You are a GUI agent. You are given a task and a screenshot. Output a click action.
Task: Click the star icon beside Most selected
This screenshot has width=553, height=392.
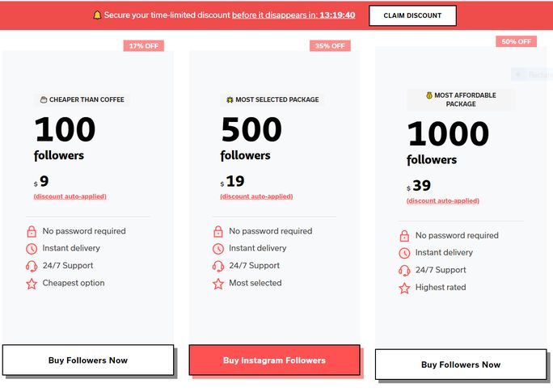217,284
